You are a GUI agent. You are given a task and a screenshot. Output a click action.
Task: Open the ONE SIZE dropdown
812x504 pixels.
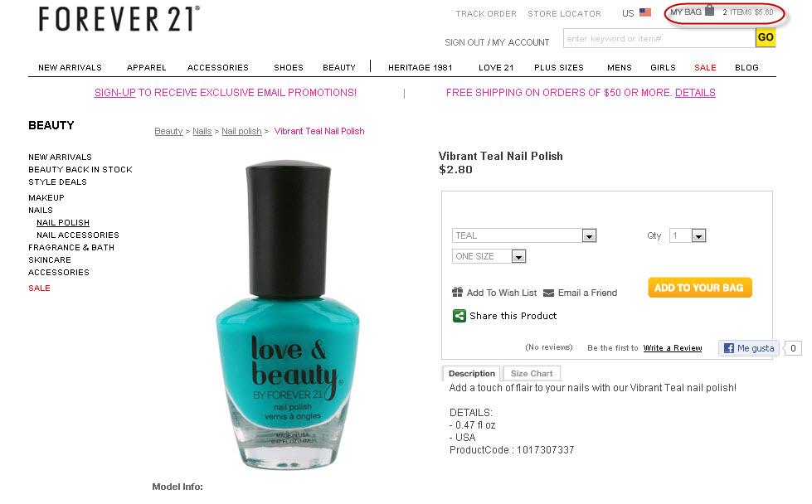click(489, 256)
